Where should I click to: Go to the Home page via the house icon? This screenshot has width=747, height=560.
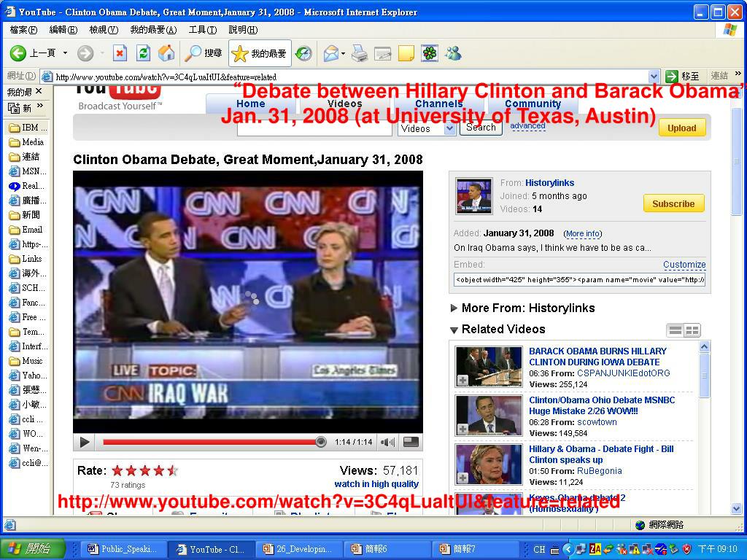click(x=166, y=53)
